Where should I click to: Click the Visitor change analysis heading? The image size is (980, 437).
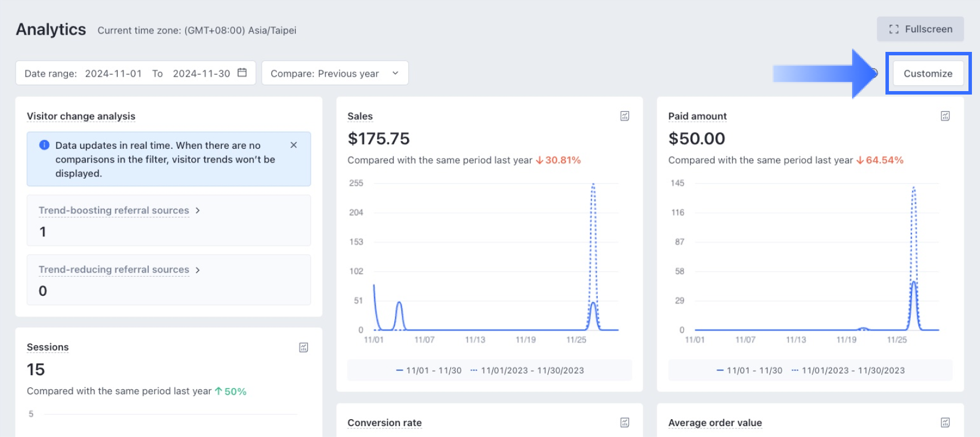[x=81, y=116]
